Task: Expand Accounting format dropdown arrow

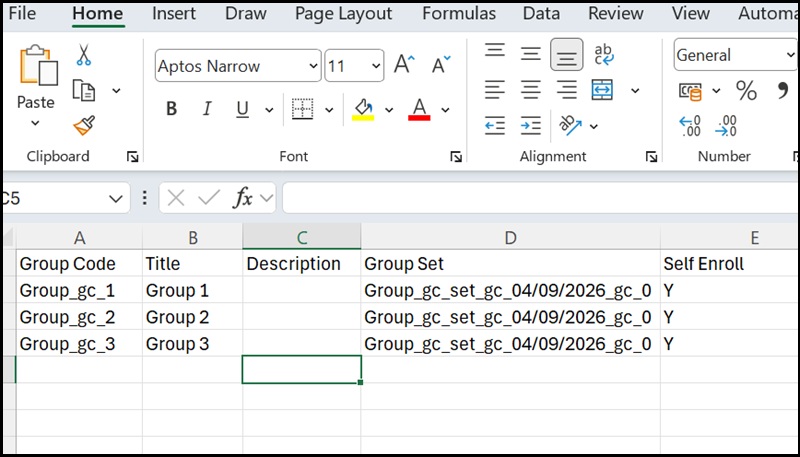Action: (x=716, y=91)
